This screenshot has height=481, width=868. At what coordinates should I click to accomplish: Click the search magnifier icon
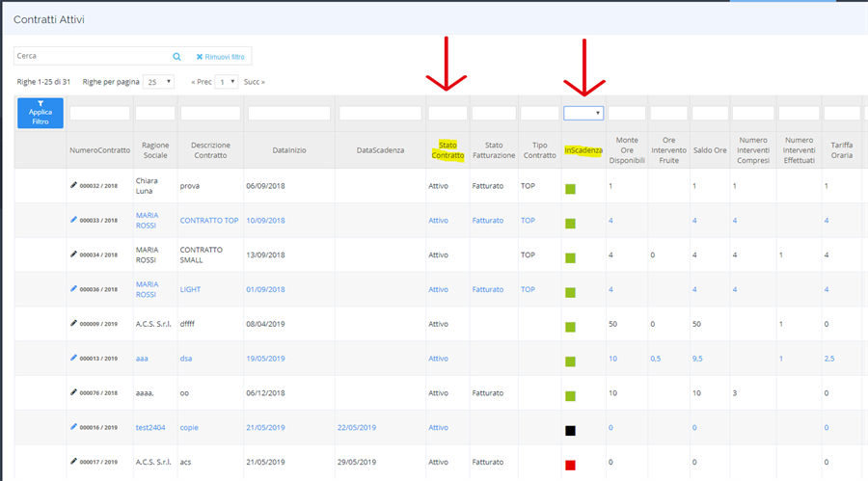(176, 57)
